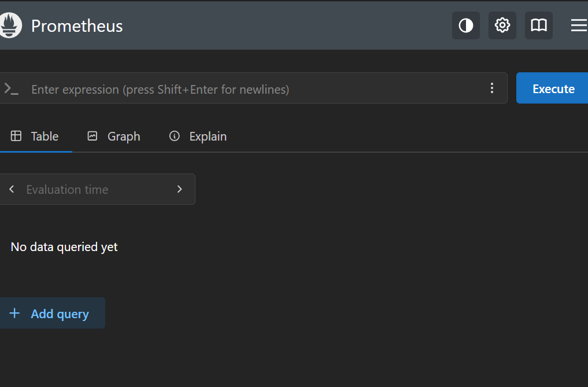Step evaluation time forward with right chevron

[179, 189]
